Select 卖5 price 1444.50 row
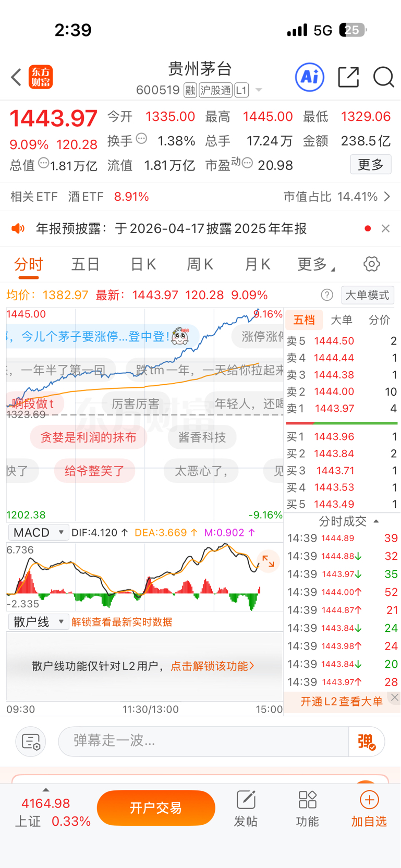This screenshot has height=868, width=401. pyautogui.click(x=342, y=341)
